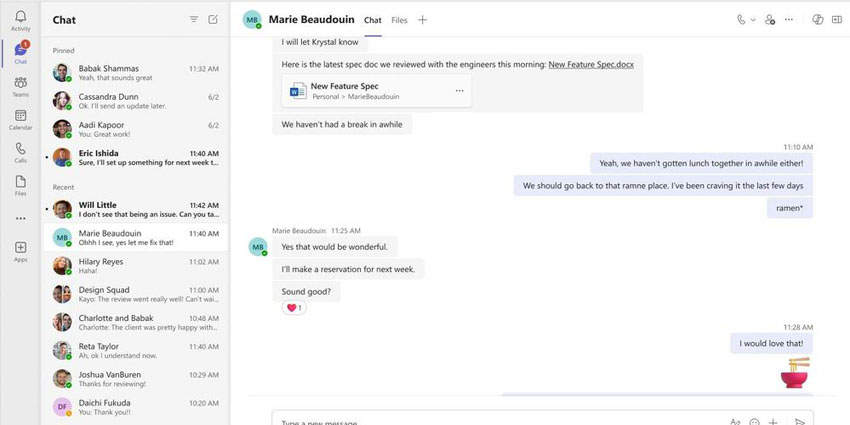
Task: Toggle the side panel icon in header
Action: (836, 20)
